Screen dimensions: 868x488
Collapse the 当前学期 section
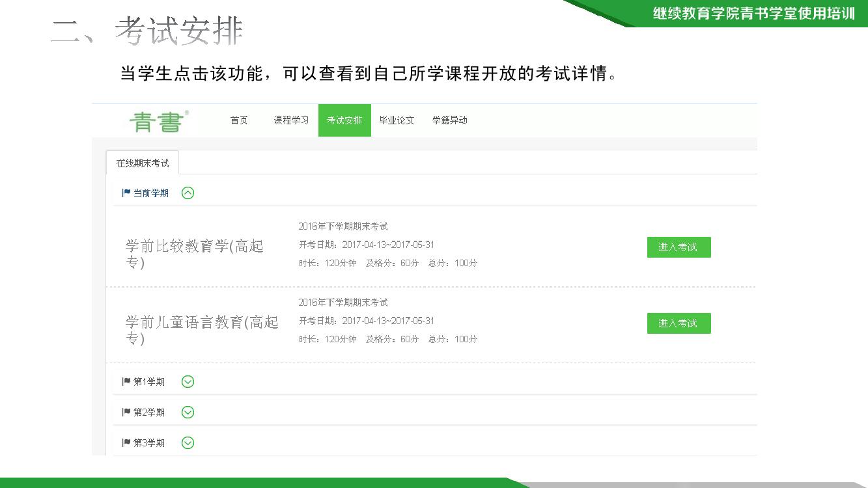tap(188, 193)
